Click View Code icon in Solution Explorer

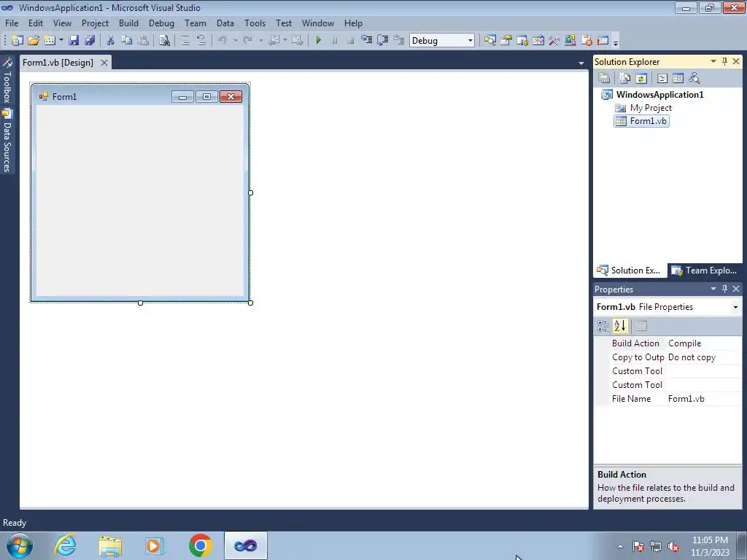click(662, 78)
